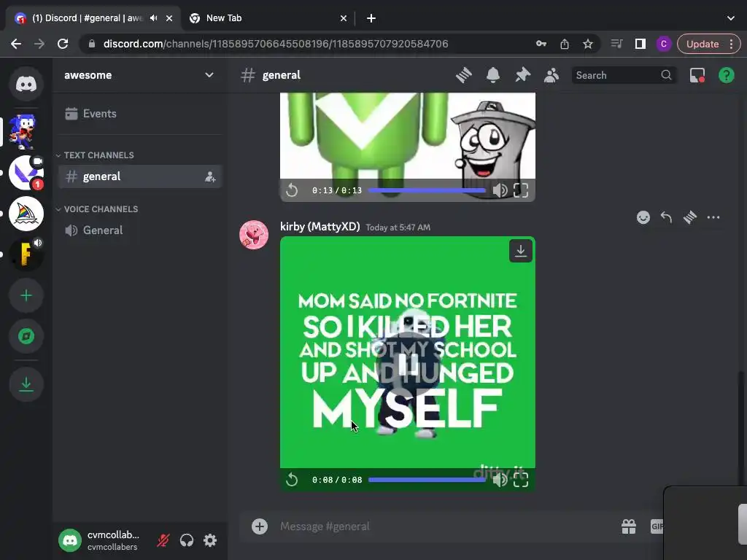
Task: Close the New Tab browser tab
Action: [x=344, y=18]
